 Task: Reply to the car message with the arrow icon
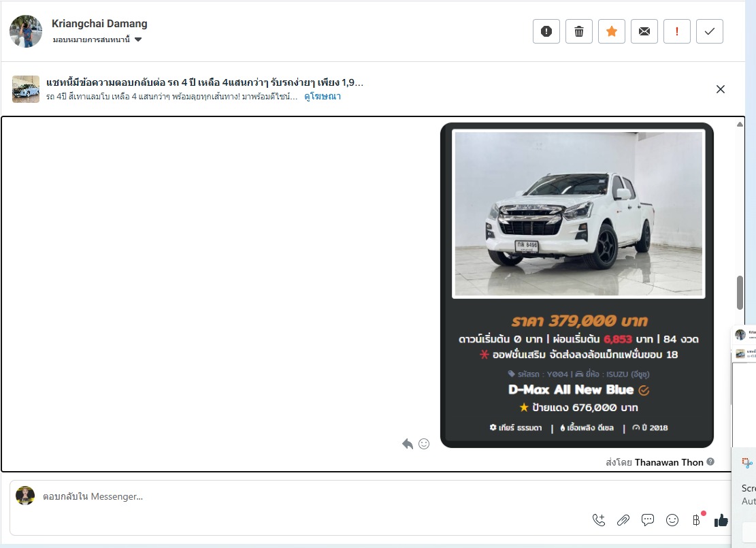408,444
